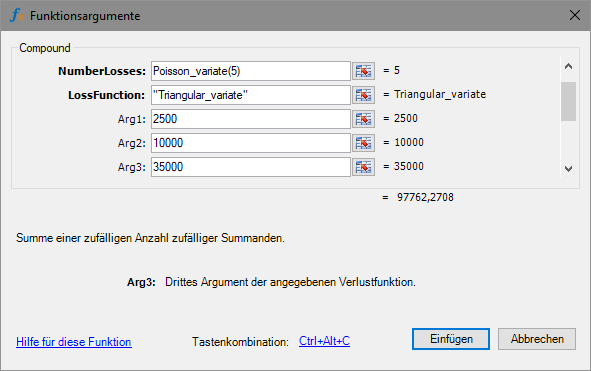Click the NumberLosses label
The image size is (591, 371).
[102, 71]
